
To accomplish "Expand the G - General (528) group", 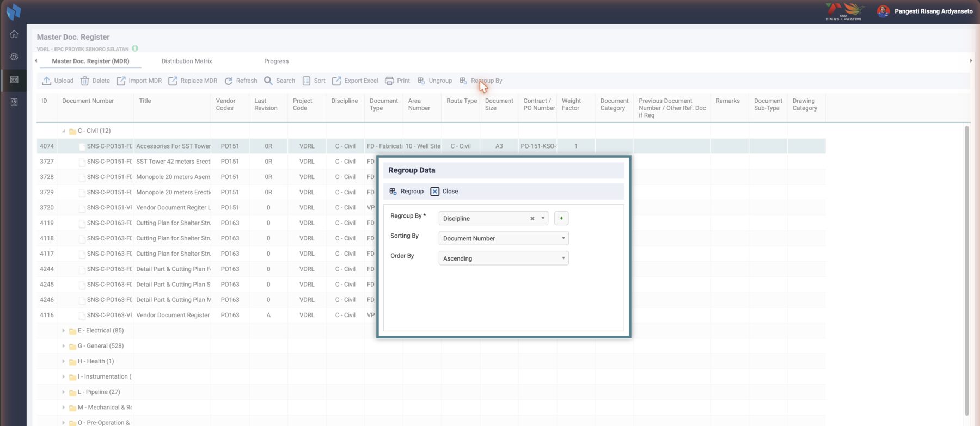I will click(64, 346).
